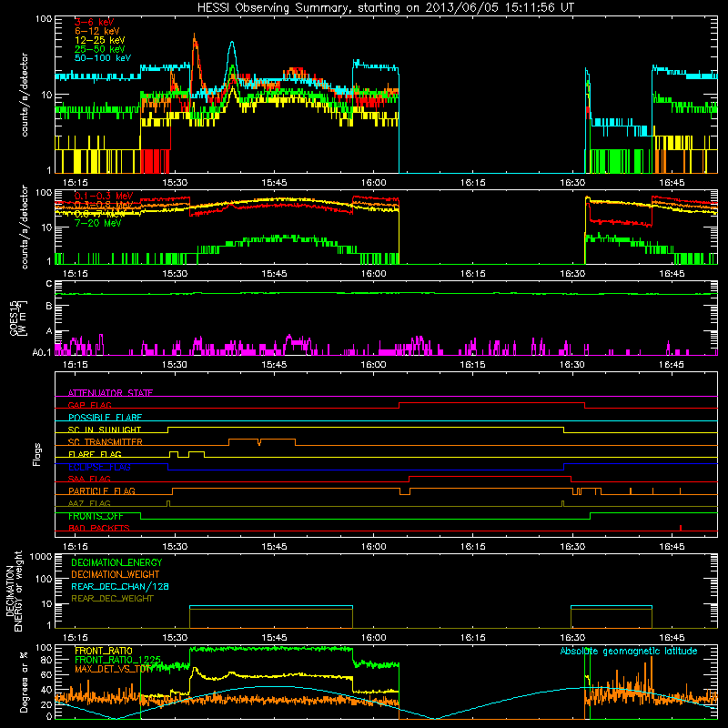This screenshot has height=728, width=728.
Task: Click the FRONT_RATIO_1225 legend label
Action: click(x=118, y=660)
